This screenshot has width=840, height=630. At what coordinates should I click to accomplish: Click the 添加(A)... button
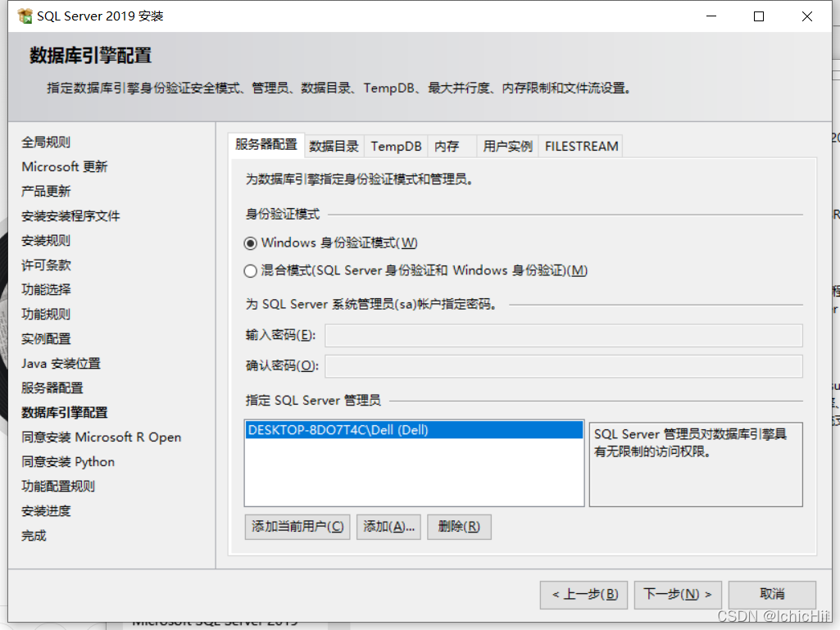pyautogui.click(x=388, y=527)
